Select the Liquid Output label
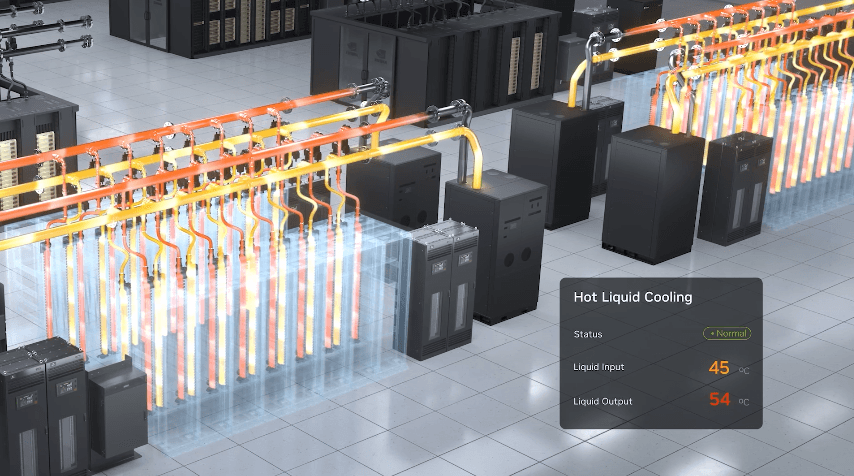This screenshot has height=476, width=854. 602,401
